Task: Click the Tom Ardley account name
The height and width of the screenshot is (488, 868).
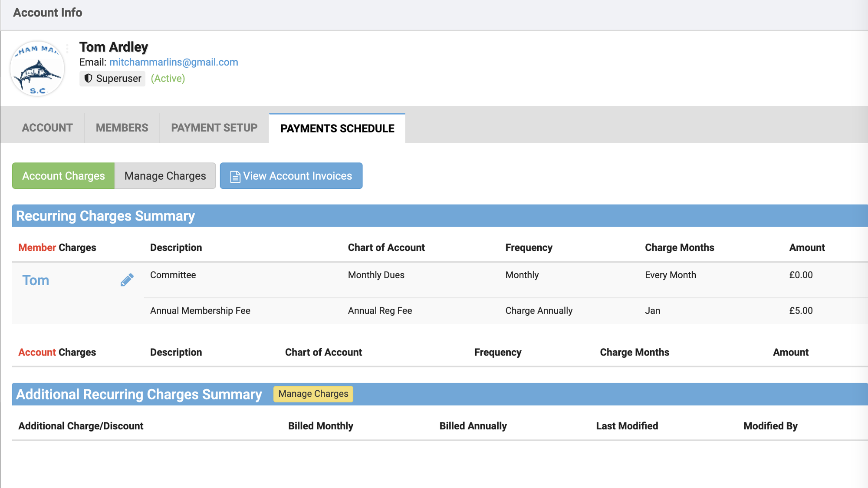Action: pyautogui.click(x=114, y=47)
